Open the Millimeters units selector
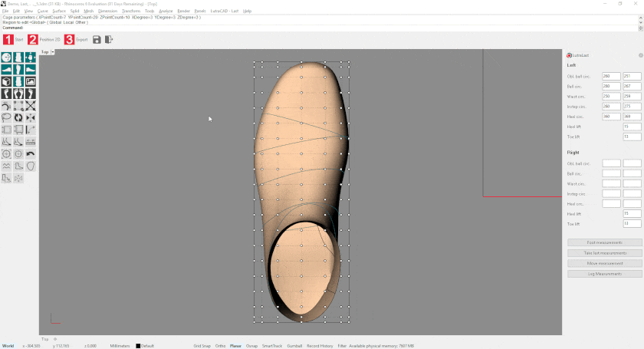The image size is (644, 349). pos(121,346)
